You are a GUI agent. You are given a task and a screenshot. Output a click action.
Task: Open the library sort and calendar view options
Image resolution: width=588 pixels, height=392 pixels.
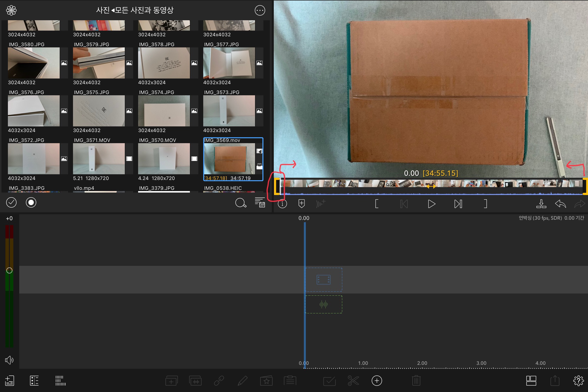(x=260, y=202)
